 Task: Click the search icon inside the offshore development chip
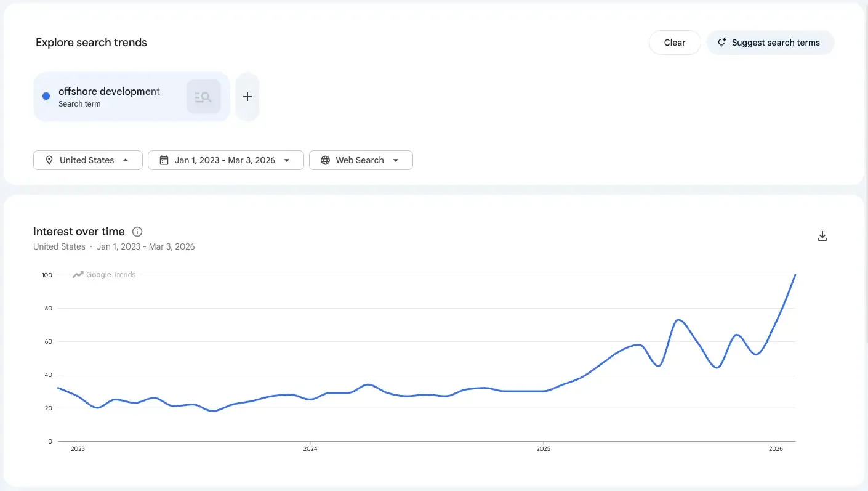point(203,96)
